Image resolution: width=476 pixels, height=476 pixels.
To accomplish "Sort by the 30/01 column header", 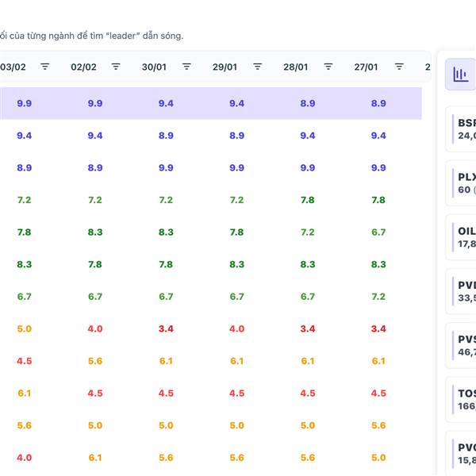I will pyautogui.click(x=154, y=67).
